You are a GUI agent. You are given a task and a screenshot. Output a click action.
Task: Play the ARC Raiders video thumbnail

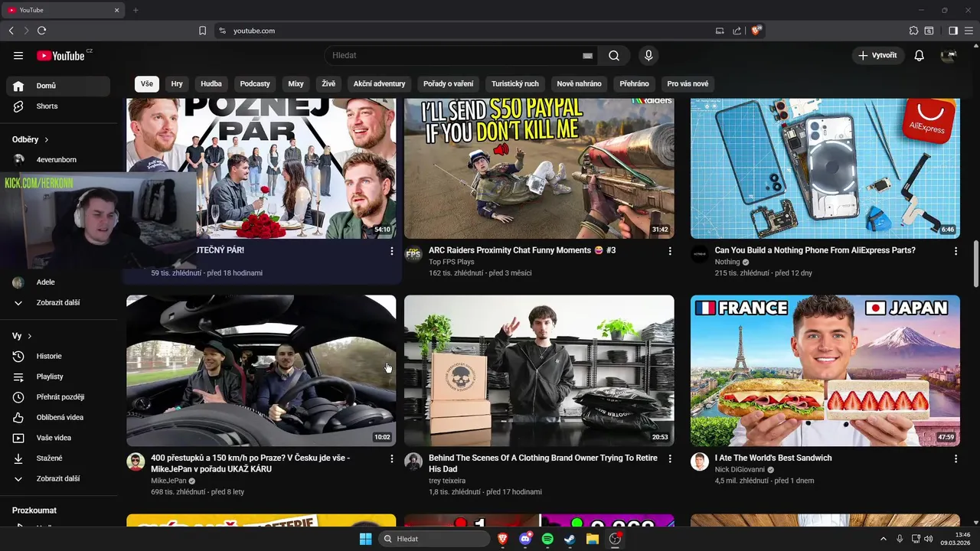(539, 168)
